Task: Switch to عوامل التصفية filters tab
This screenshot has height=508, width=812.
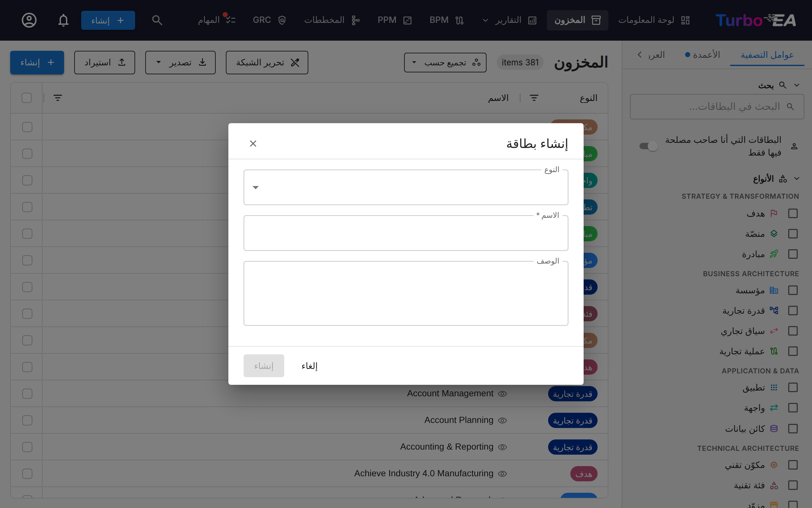Action: [x=767, y=55]
